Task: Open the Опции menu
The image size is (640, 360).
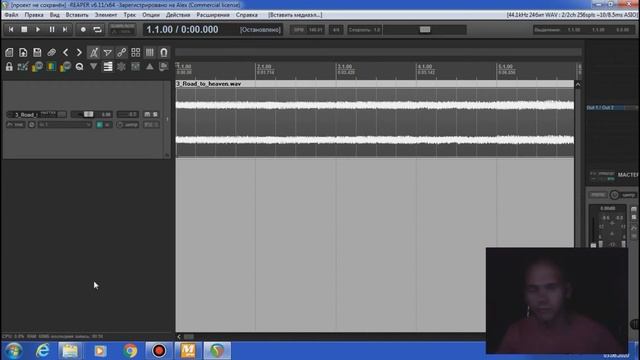Action: (151, 15)
